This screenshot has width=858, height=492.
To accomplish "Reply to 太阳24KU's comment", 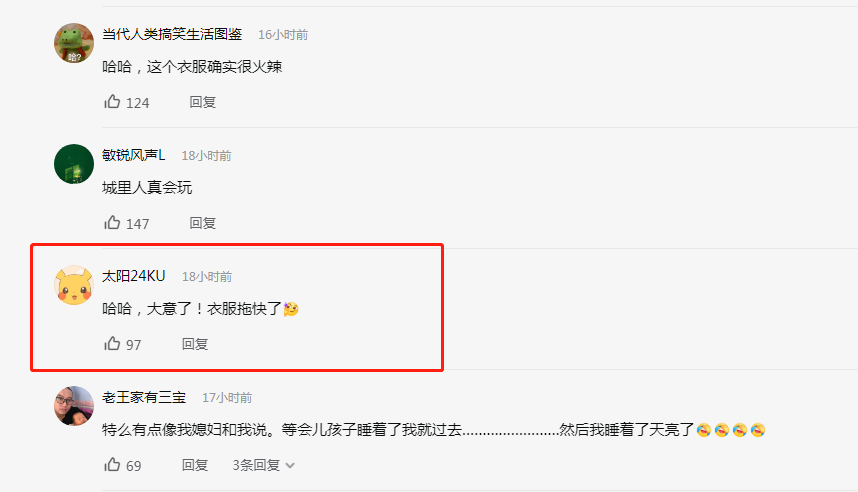I will coord(195,344).
